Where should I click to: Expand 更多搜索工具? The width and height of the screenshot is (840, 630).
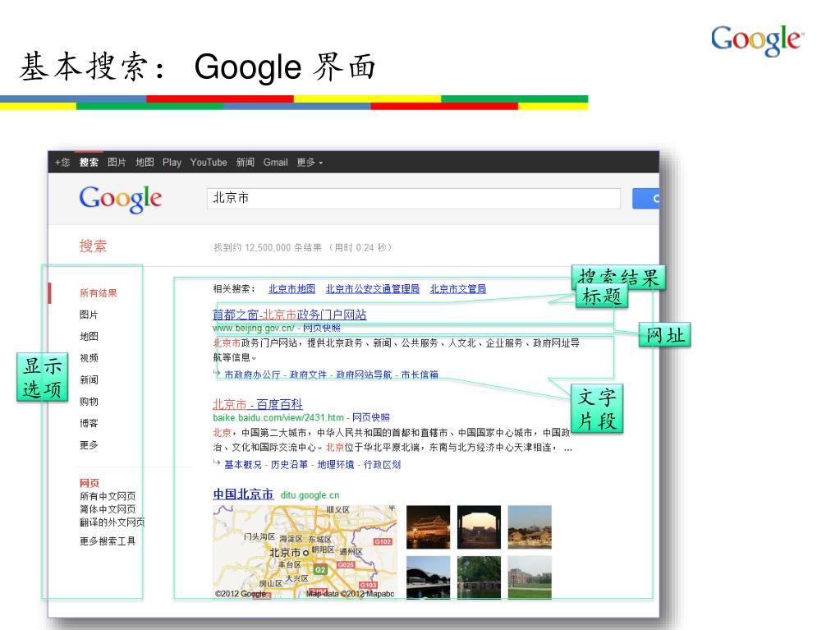(108, 541)
